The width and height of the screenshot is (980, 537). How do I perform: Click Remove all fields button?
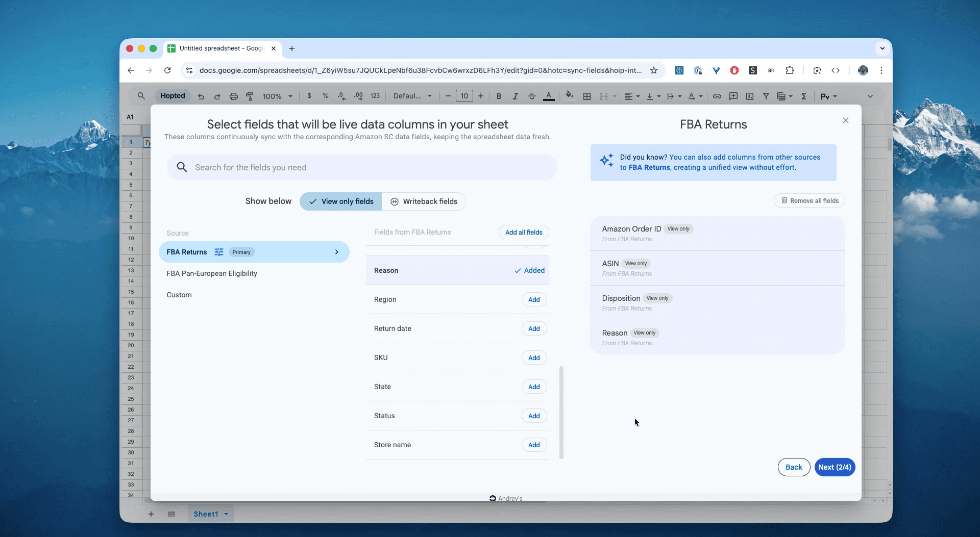810,201
